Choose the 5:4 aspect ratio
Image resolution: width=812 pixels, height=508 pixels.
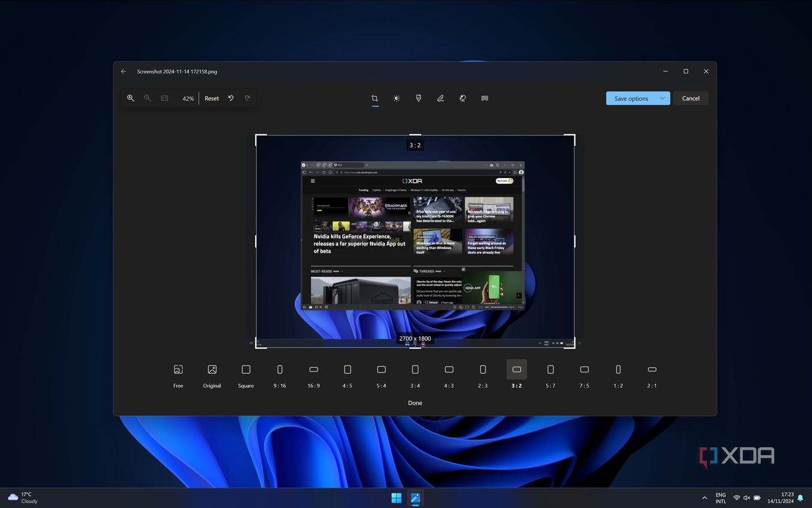[381, 376]
